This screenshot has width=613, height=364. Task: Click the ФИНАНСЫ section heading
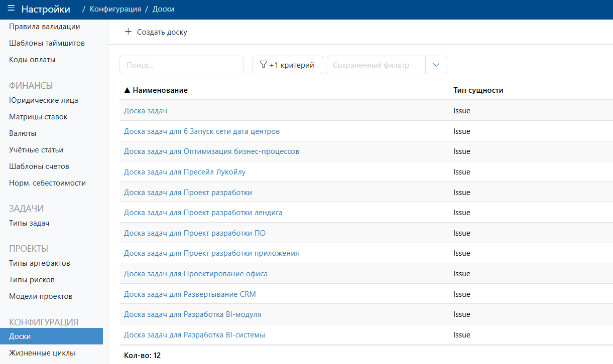pyautogui.click(x=31, y=86)
